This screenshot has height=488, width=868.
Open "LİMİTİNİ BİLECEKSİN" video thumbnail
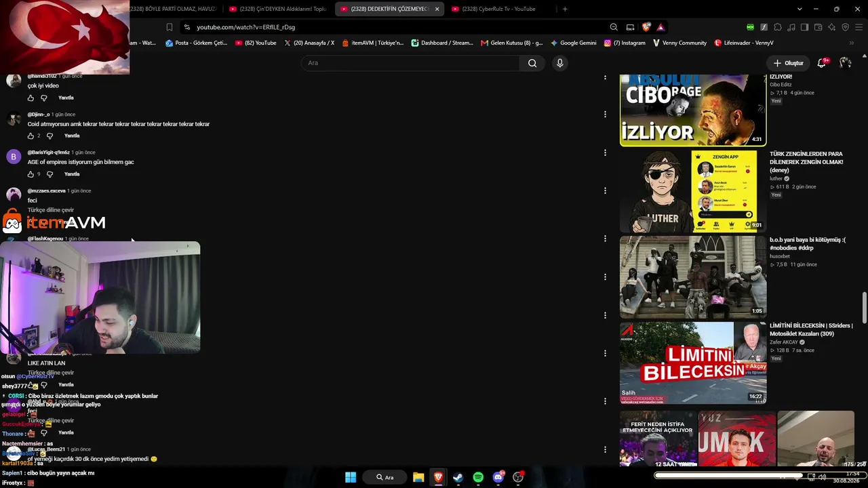[x=693, y=363]
